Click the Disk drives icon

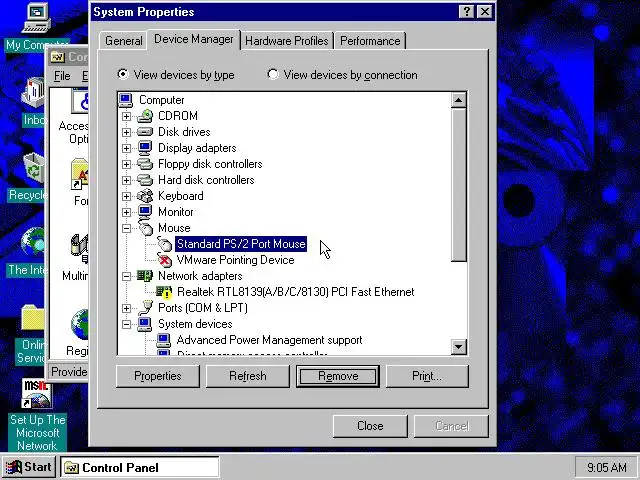(145, 132)
